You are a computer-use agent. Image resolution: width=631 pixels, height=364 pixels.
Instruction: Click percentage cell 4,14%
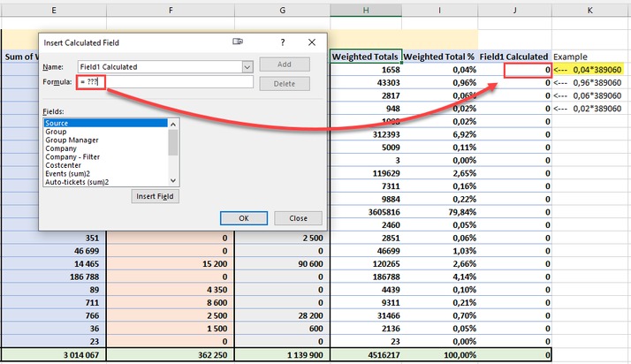440,277
